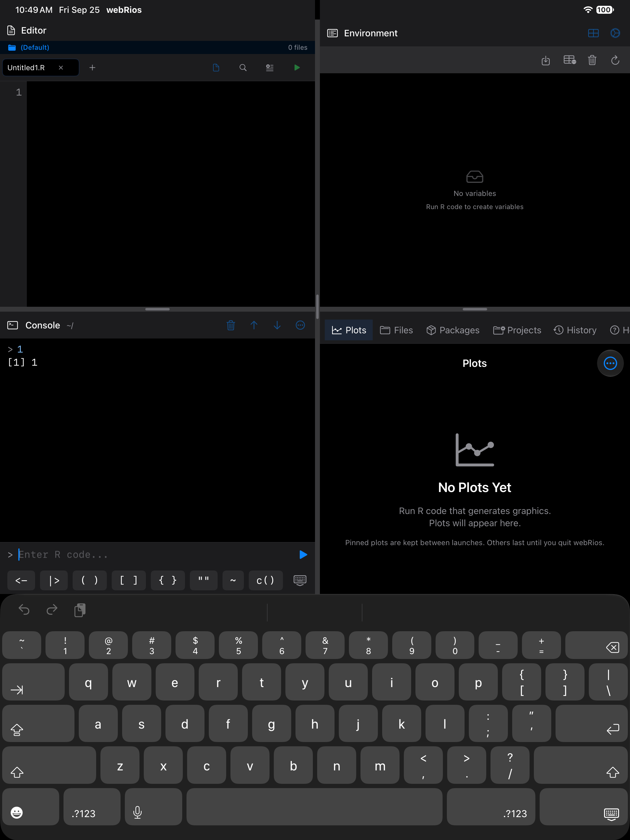630x840 pixels.
Task: Close the Untitled1.R tab
Action: [x=61, y=67]
